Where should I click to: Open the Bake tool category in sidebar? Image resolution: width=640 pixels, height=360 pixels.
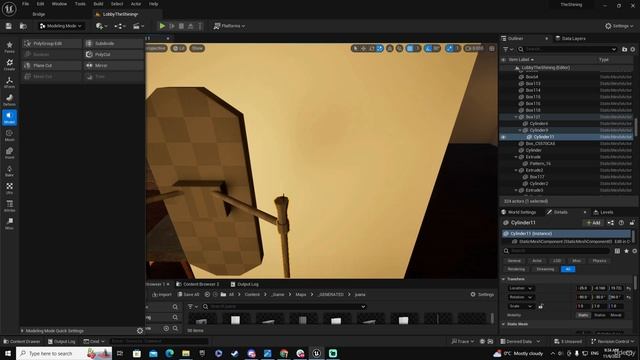coord(9,171)
